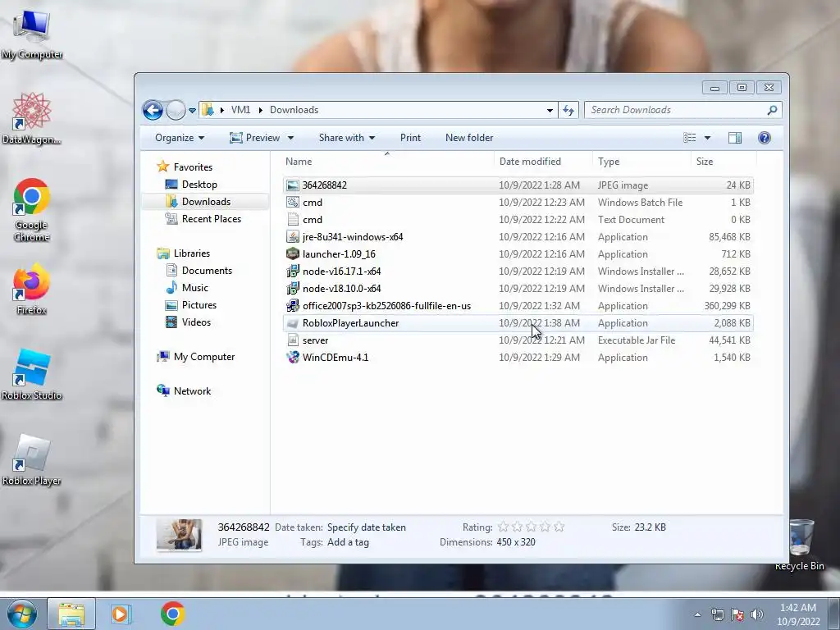Open the Recycle Bin on desktop
Image resolution: width=840 pixels, height=630 pixels.
tap(800, 545)
